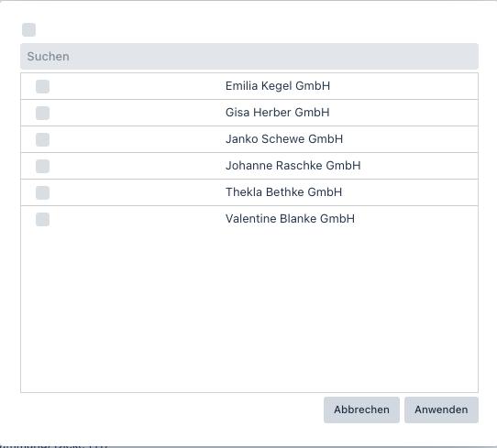Click blank footer area left of Abbrechen

(x=171, y=410)
